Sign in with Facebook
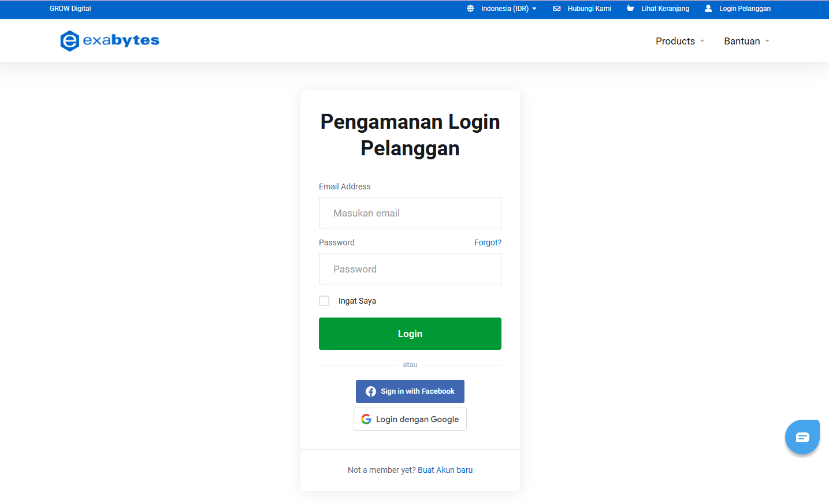 [x=410, y=391]
